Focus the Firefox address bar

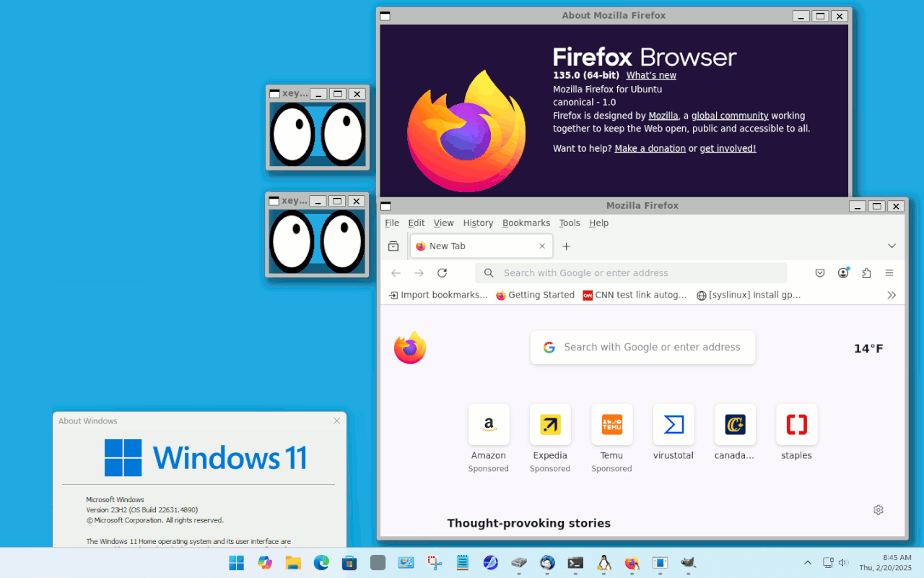[631, 273]
